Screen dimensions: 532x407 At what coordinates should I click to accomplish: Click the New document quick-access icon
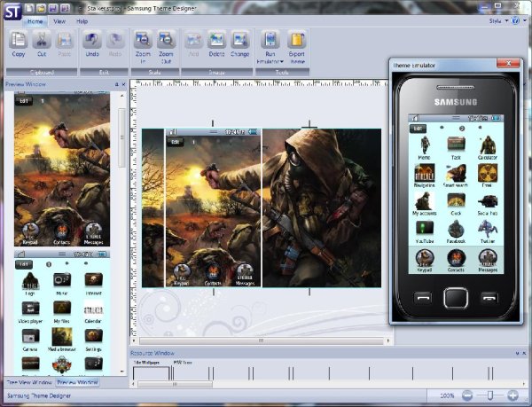(x=29, y=8)
